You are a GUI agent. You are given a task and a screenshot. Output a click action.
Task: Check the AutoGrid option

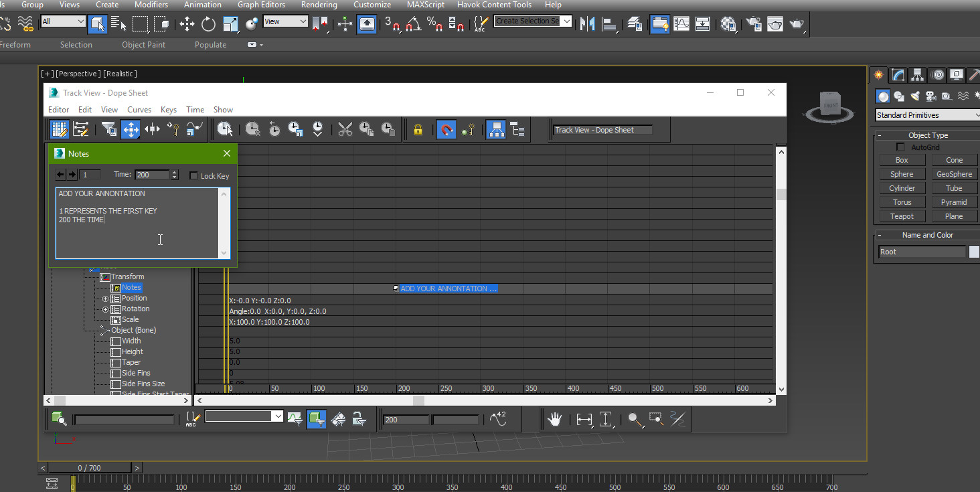[901, 147]
